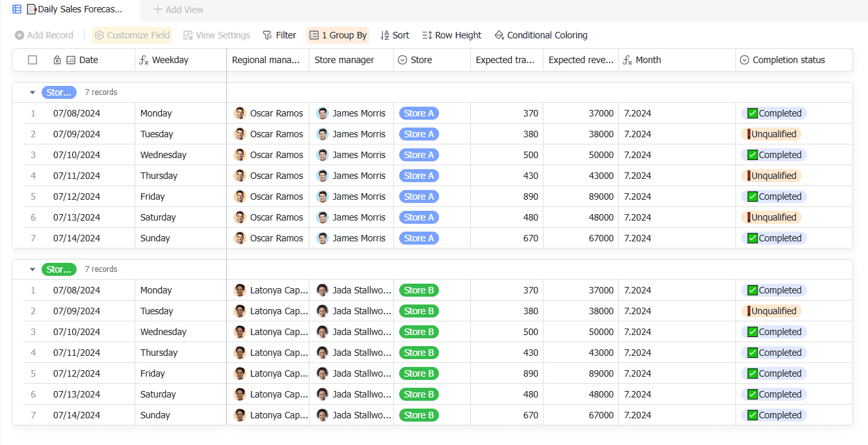
Task: Click Jada Stallworth name in Store B Wednesday row
Action: [362, 332]
